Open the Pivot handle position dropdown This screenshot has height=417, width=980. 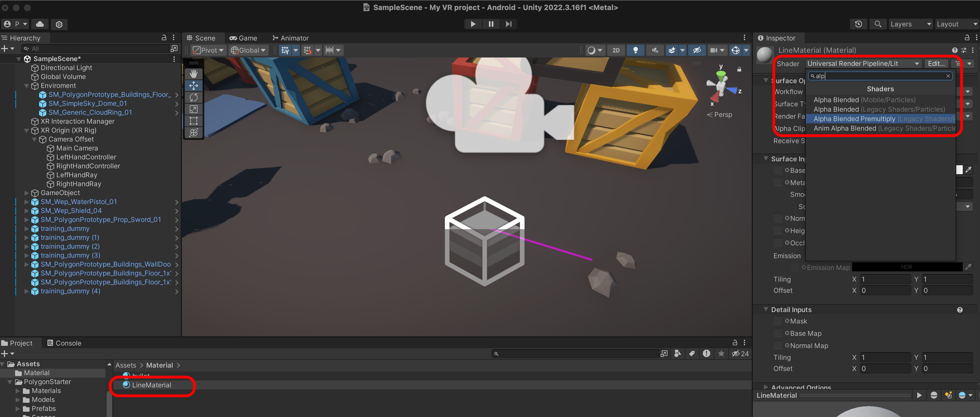pyautogui.click(x=208, y=50)
